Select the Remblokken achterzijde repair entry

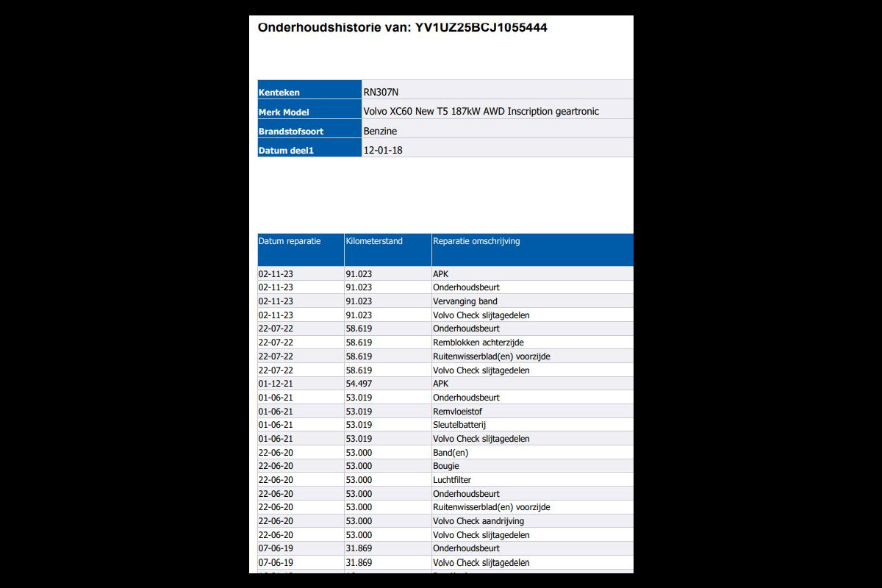click(478, 343)
